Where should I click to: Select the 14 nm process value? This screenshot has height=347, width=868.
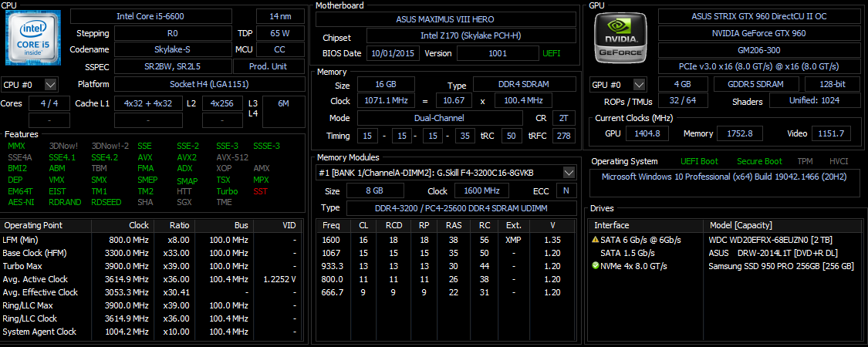coord(280,16)
